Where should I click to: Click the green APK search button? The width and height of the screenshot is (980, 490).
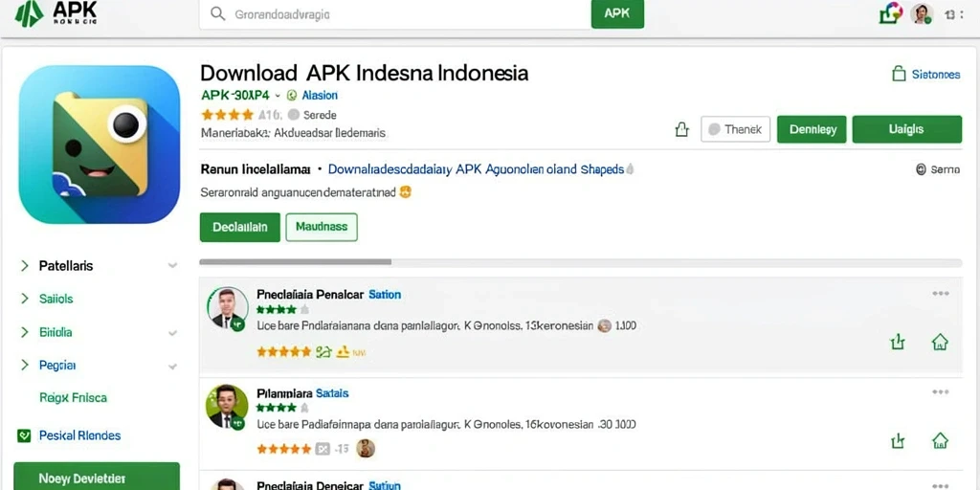[617, 13]
